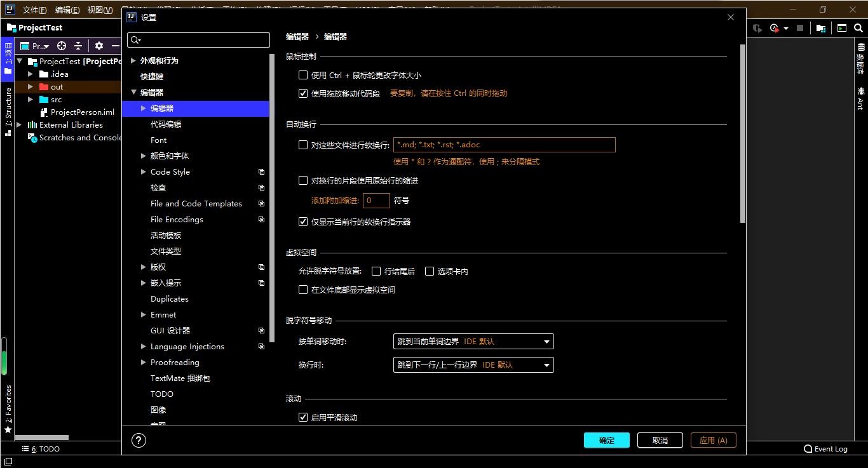Open the 文件(F) menu
Image resolution: width=868 pixels, height=468 pixels.
coord(34,10)
